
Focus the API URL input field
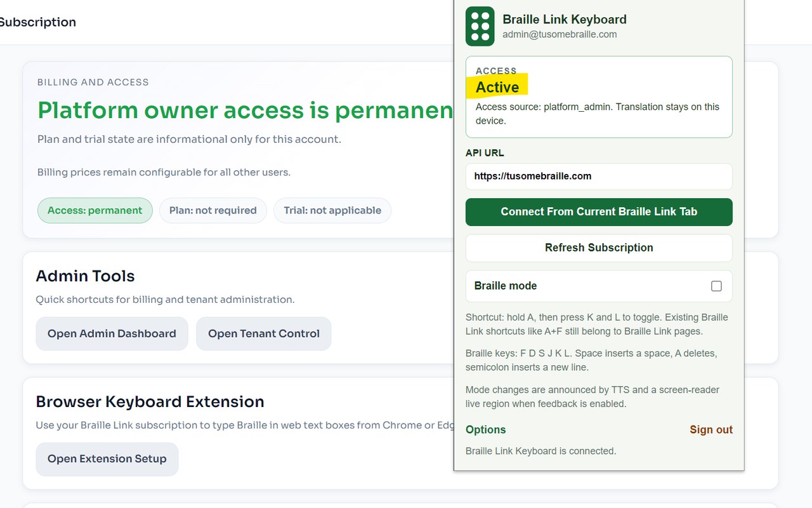599,177
